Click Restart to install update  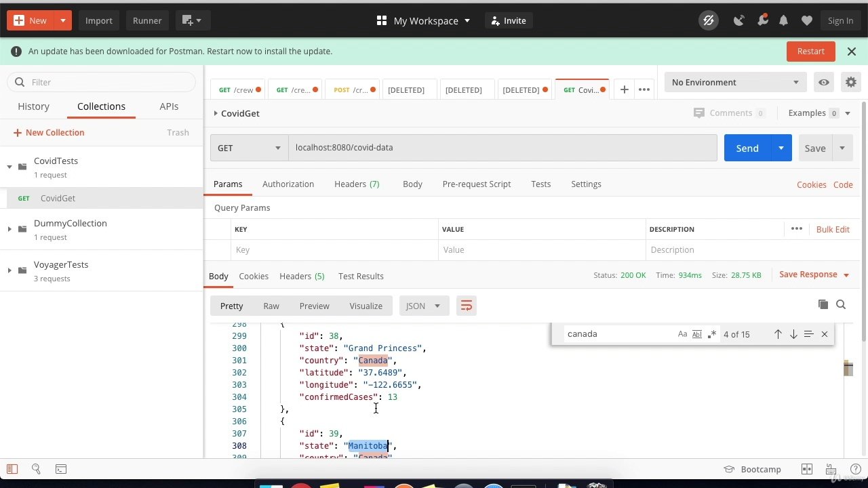pyautogui.click(x=811, y=51)
